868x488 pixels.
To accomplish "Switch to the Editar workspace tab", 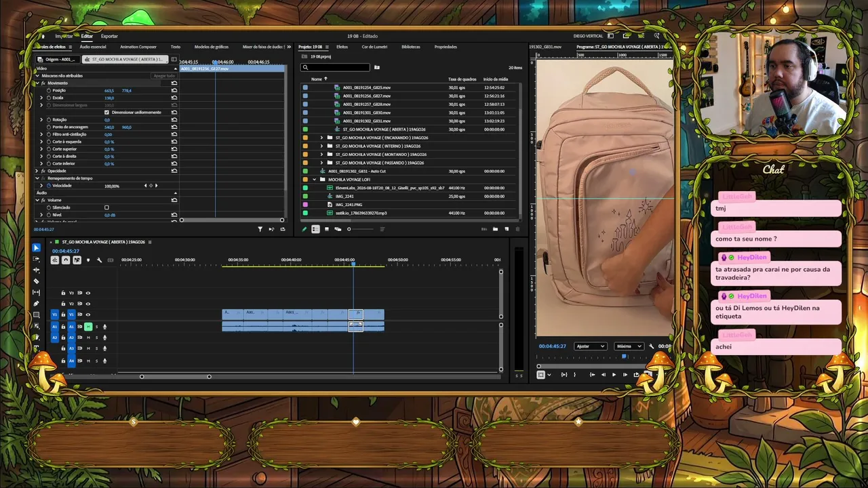I will [87, 36].
